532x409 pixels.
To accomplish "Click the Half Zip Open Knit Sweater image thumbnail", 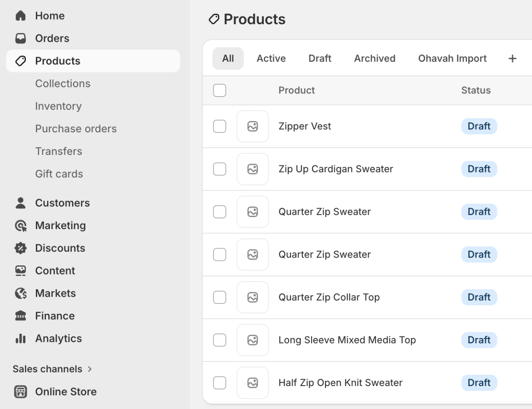I will (x=252, y=382).
